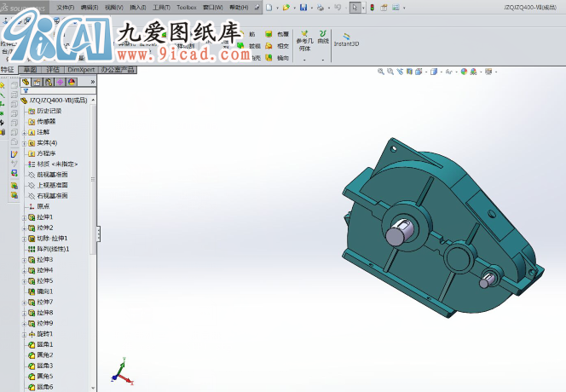This screenshot has width=566, height=392.
Task: Click the Curves (曲线) icon
Action: 323,37
